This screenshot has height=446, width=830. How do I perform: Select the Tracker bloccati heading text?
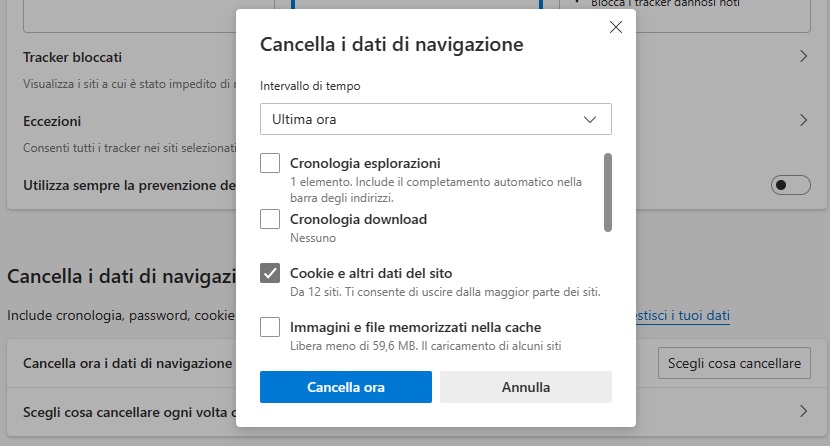point(72,58)
